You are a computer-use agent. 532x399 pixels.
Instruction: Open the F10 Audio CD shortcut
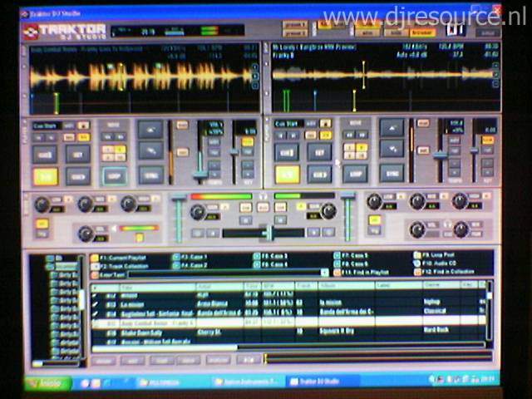(x=435, y=263)
